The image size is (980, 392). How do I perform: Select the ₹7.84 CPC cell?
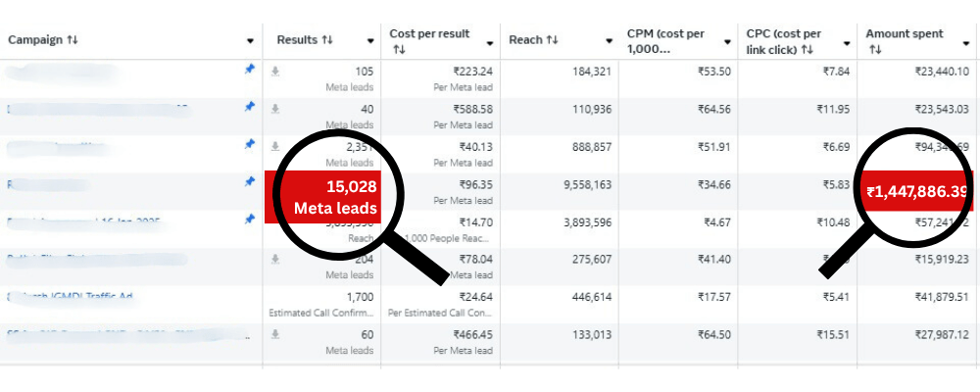tap(836, 72)
